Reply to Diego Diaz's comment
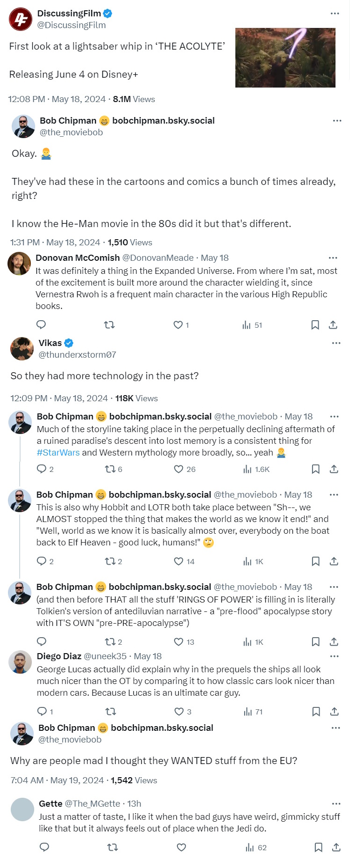 tap(42, 712)
